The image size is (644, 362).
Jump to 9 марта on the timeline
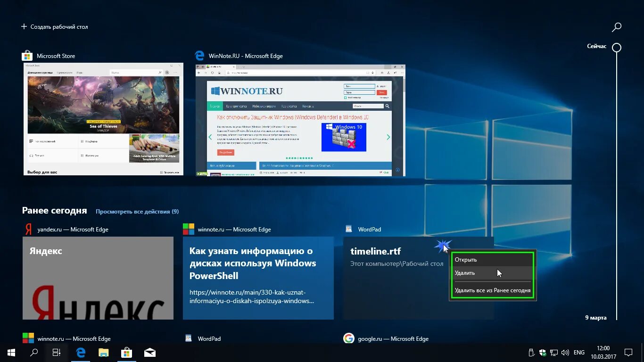595,318
